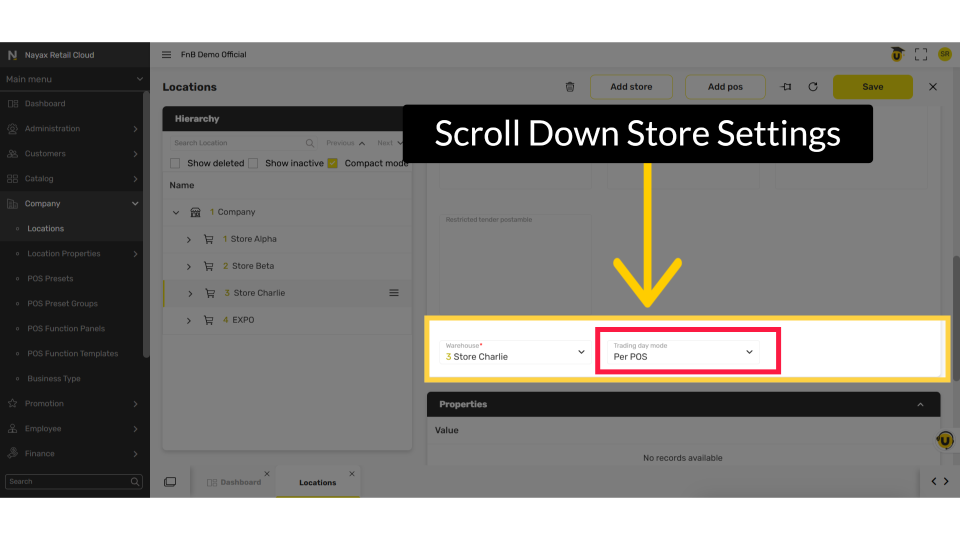960x540 pixels.
Task: Click the Add pos button
Action: 725,87
